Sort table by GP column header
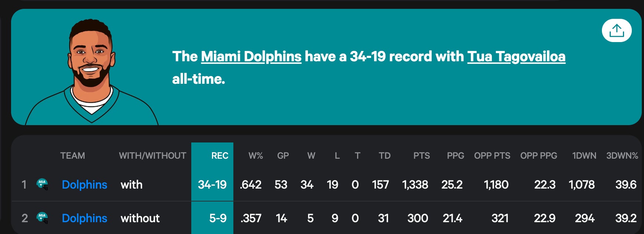 pos(283,156)
